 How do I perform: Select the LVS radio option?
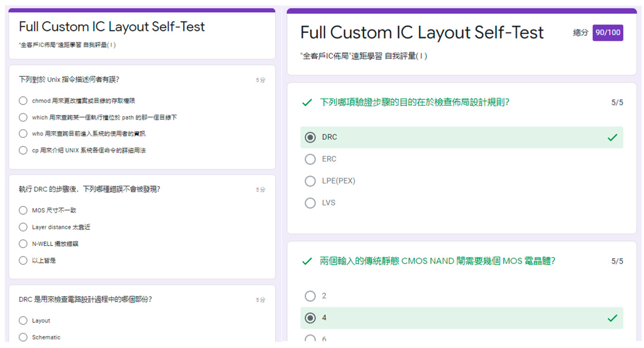(310, 203)
